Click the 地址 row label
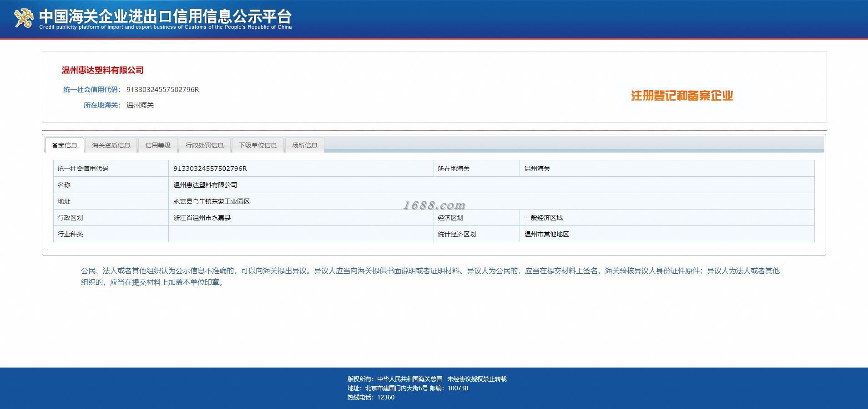 coord(64,201)
